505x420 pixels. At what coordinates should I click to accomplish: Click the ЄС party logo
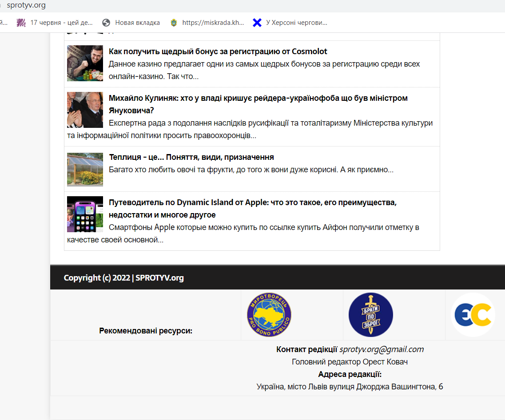click(x=473, y=314)
